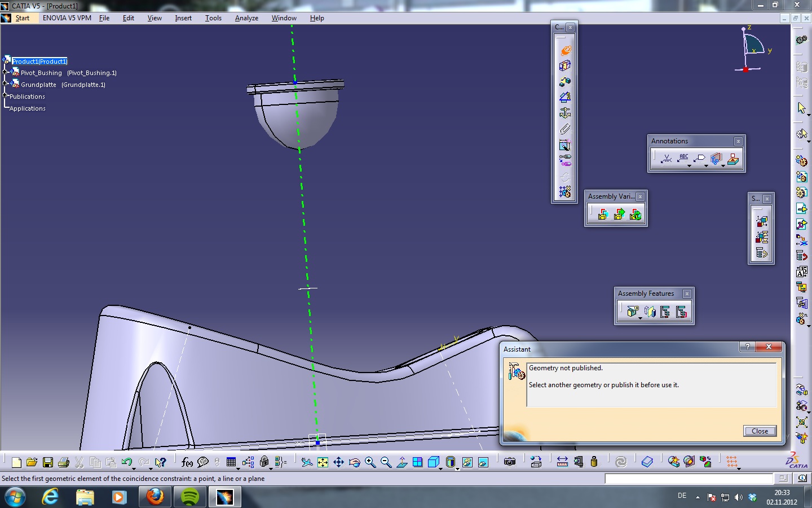
Task: Click the first icon in Assembly Vari... toolbar
Action: point(603,214)
